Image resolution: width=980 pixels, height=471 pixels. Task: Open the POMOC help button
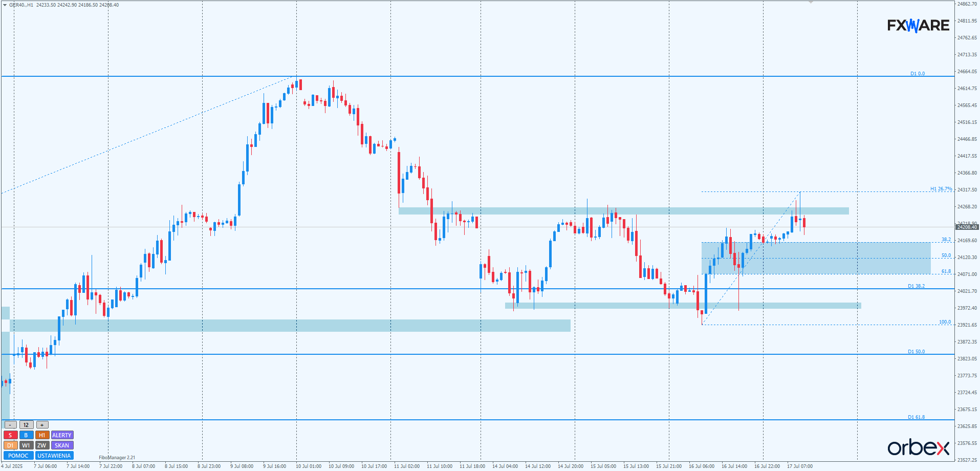18,456
